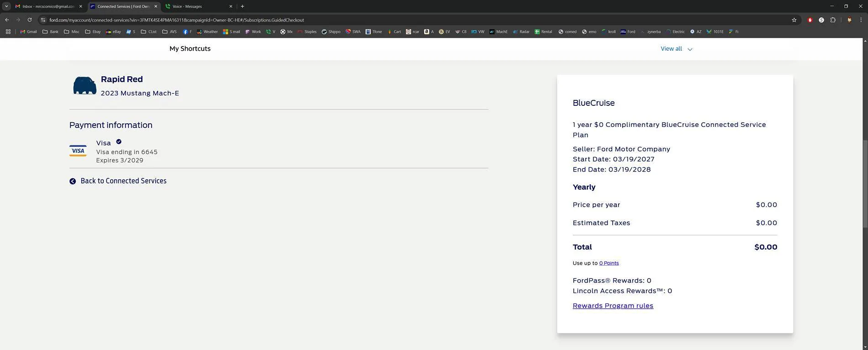This screenshot has width=868, height=350.
Task: Click the text "End Date: 03/19/2028"
Action: pos(612,169)
